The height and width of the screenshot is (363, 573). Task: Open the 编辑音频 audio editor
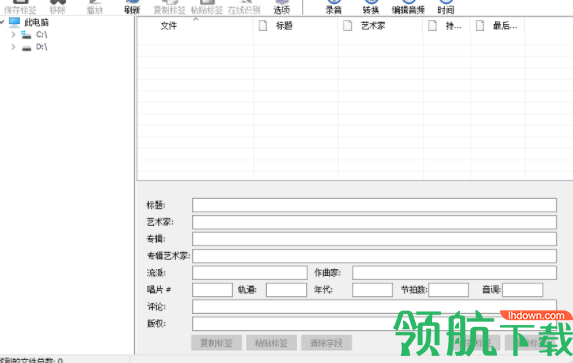408,7
